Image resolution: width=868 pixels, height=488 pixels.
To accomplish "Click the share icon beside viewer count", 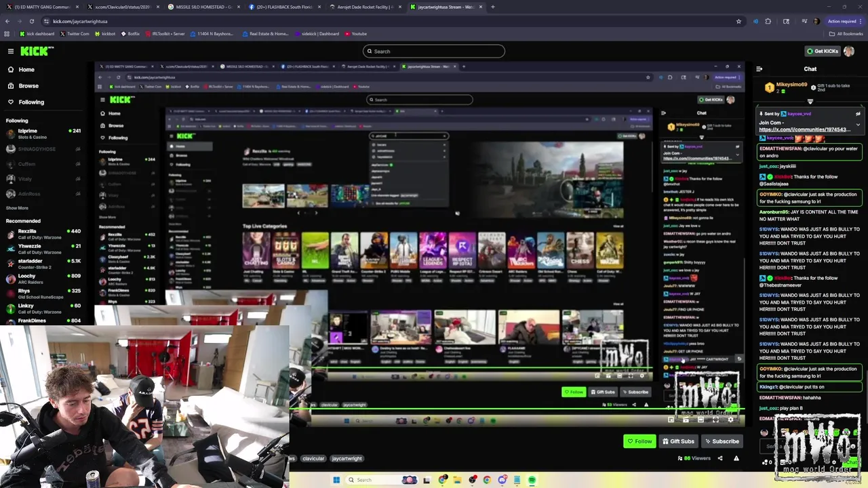I will (x=720, y=458).
